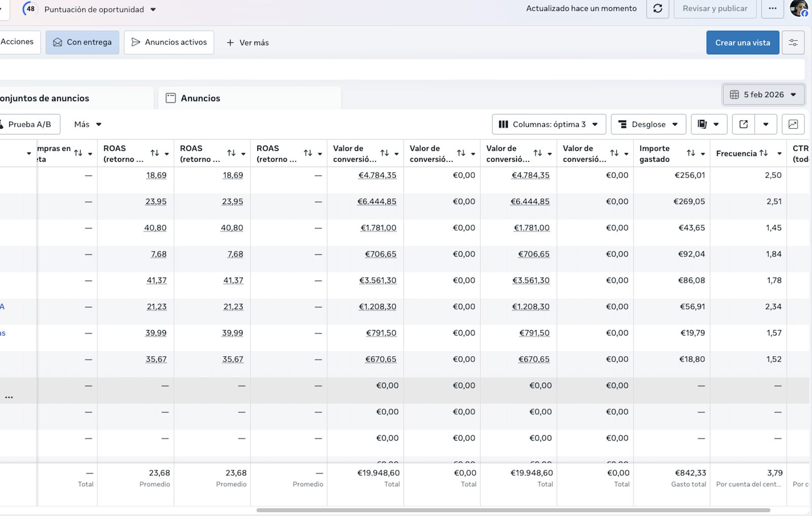The height and width of the screenshot is (516, 812).
Task: Sort the third ROAS column arrows
Action: click(x=308, y=153)
